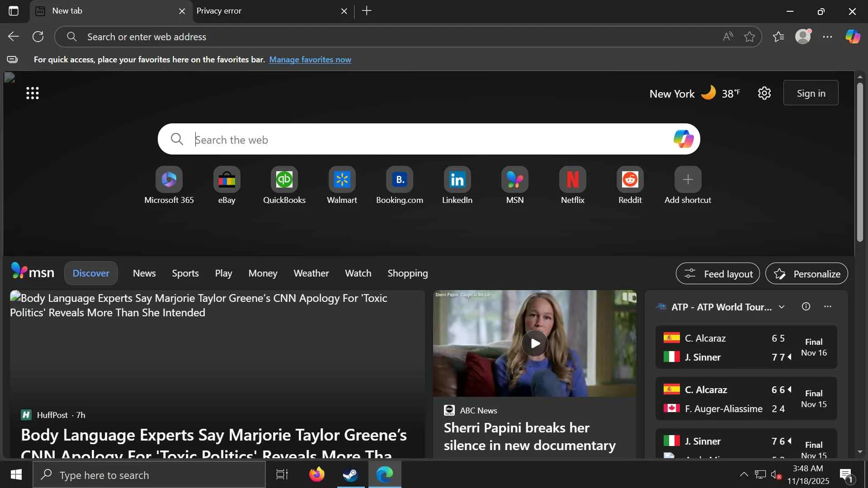Show hidden system tray icons chevron
Screen dimensions: 868x488
[743, 474]
